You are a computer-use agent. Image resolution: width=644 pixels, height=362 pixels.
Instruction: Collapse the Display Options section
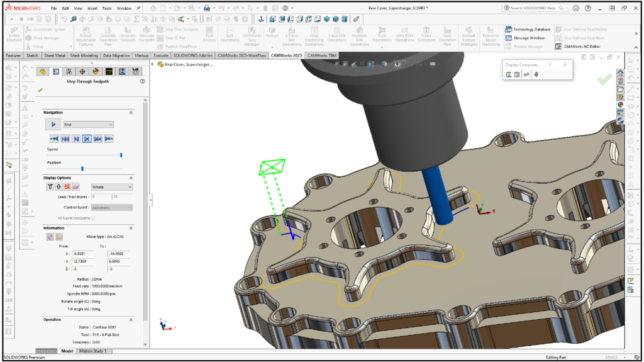(x=131, y=178)
